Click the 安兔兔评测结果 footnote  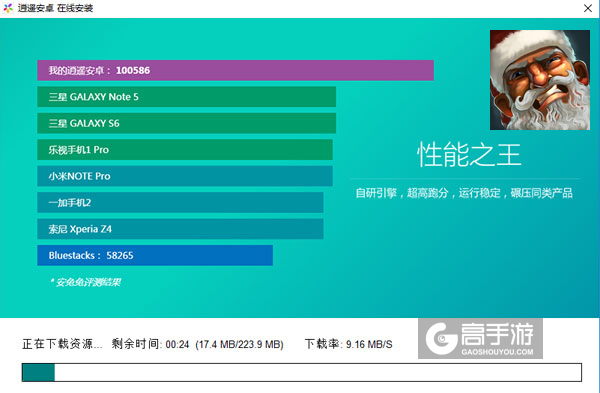[x=85, y=282]
